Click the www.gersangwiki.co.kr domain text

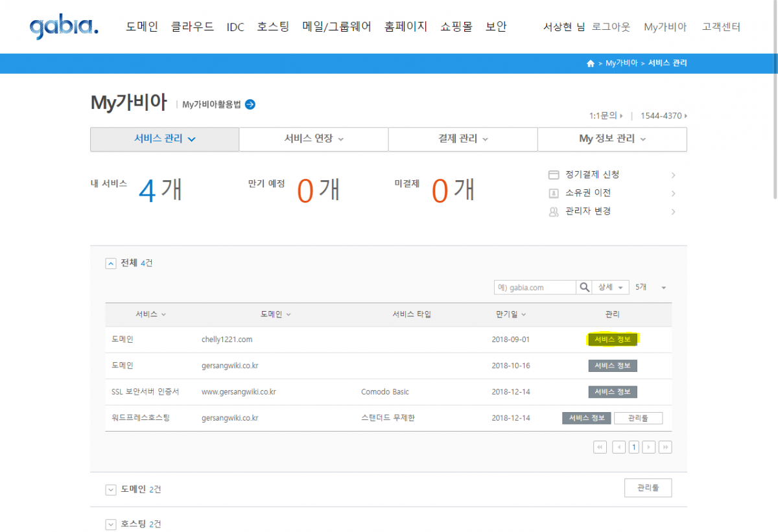pos(239,392)
